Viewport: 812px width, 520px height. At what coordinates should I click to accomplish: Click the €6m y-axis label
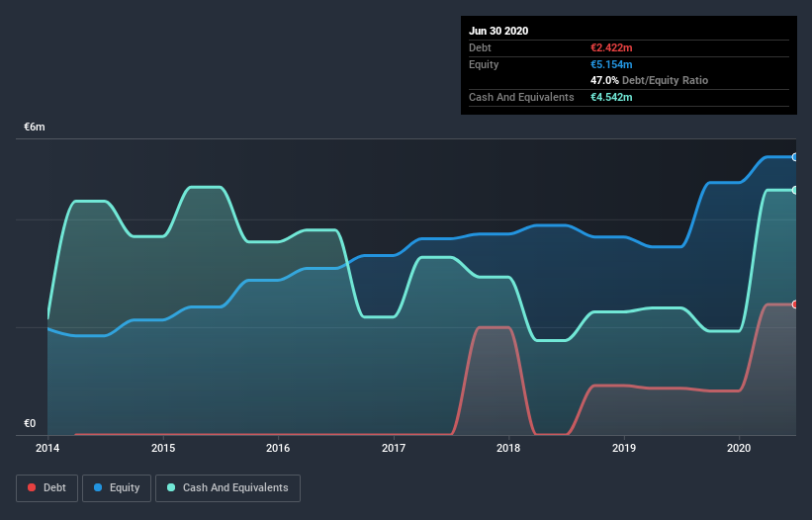click(35, 127)
